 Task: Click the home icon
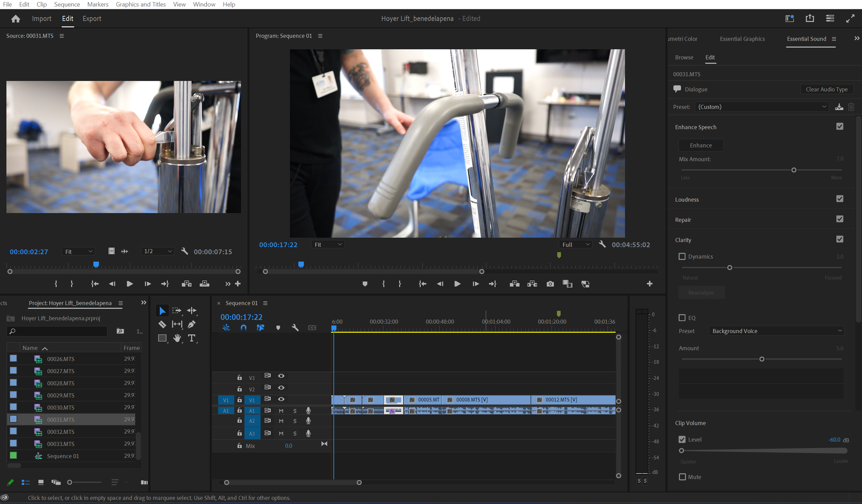(x=16, y=19)
